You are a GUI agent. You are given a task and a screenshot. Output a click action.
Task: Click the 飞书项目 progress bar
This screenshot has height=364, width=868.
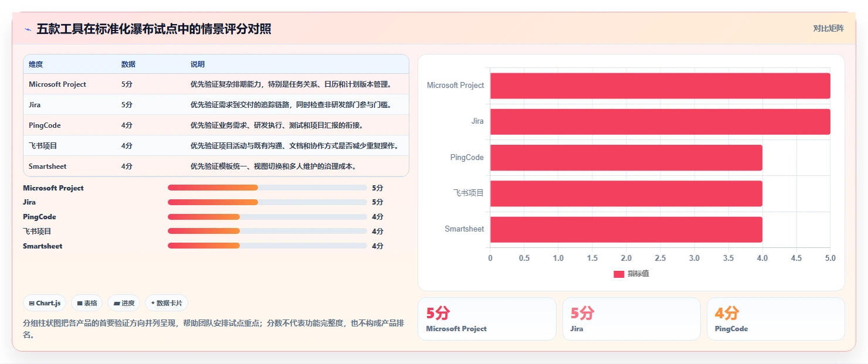tap(267, 232)
